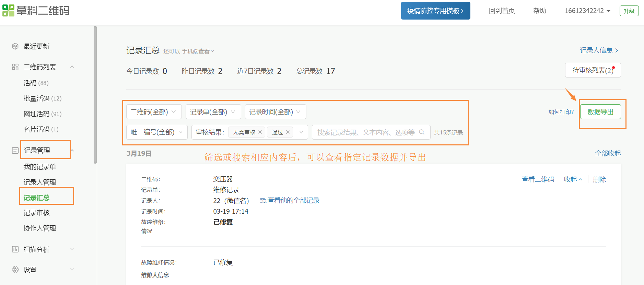Screen dimensions: 644x285
Task: Click the 共15条记录 count text
Action: tap(448, 132)
